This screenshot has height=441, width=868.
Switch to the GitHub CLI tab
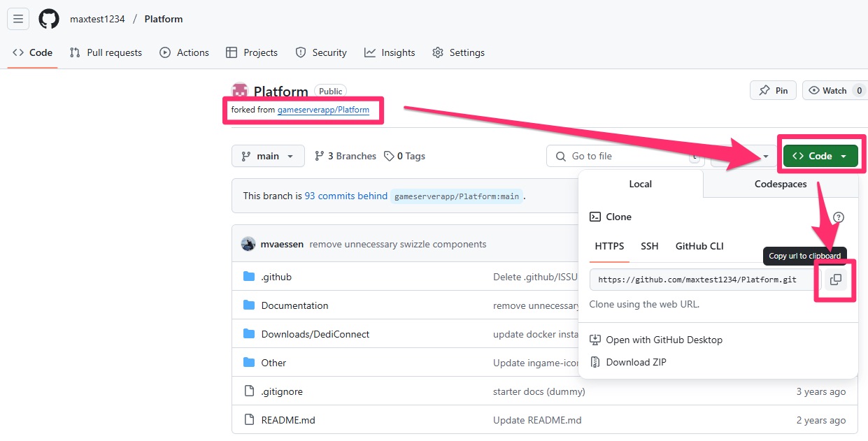699,246
